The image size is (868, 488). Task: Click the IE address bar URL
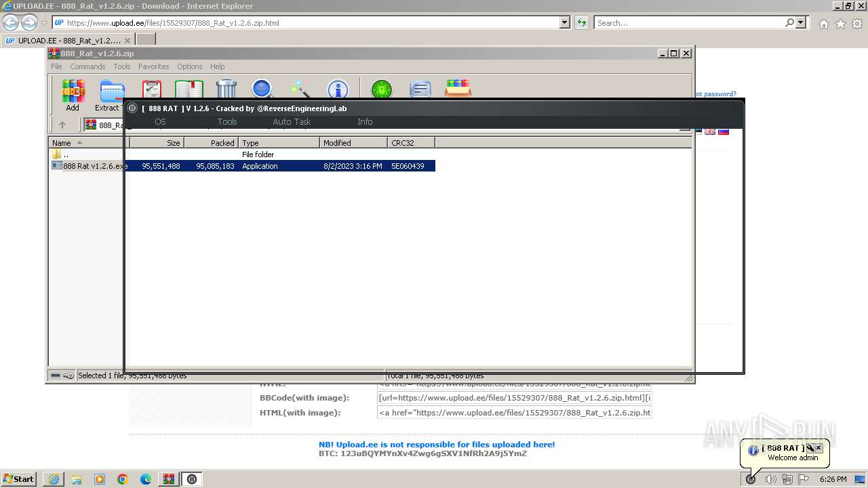click(x=173, y=23)
